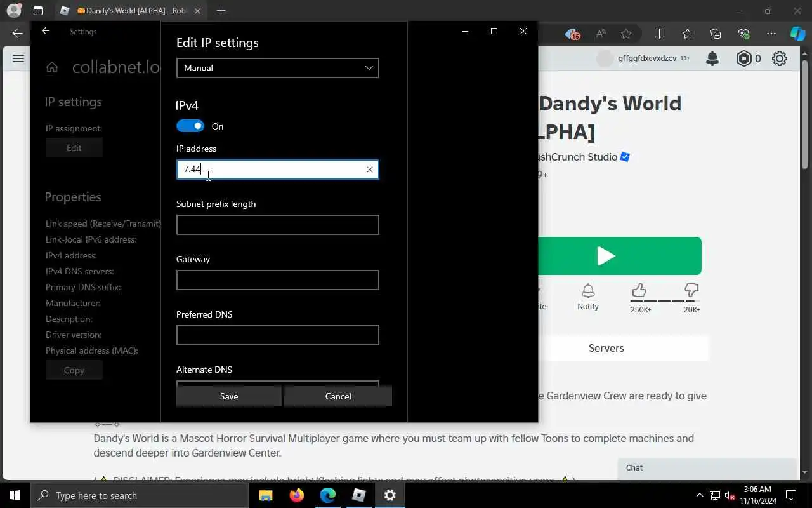Open Firefox from the taskbar
This screenshot has height=508, width=812.
point(296,495)
